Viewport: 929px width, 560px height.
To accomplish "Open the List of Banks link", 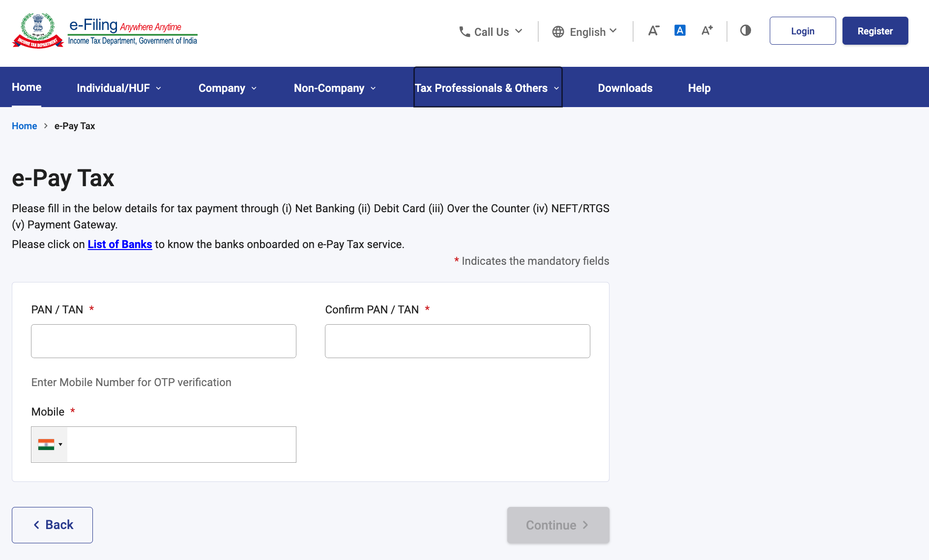I will click(119, 244).
